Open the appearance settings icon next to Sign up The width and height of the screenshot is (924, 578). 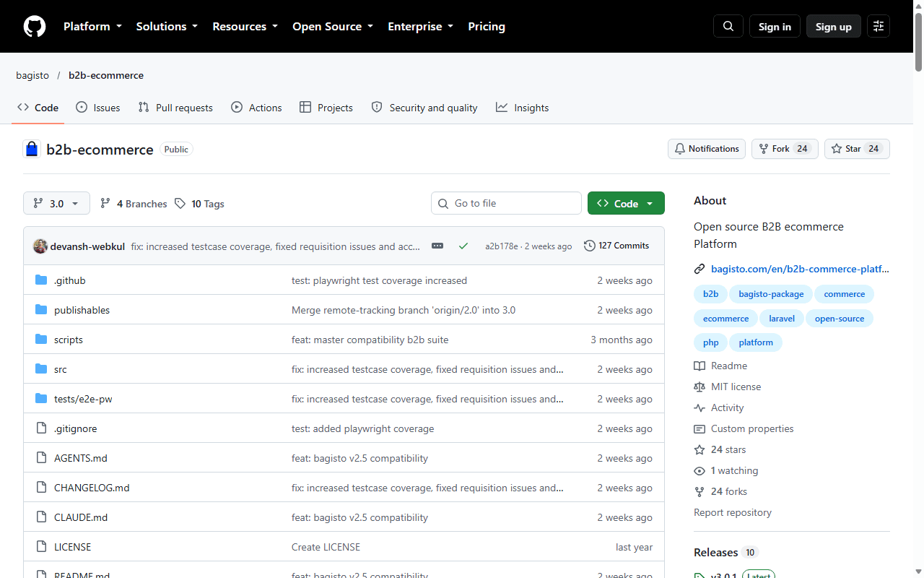879,27
